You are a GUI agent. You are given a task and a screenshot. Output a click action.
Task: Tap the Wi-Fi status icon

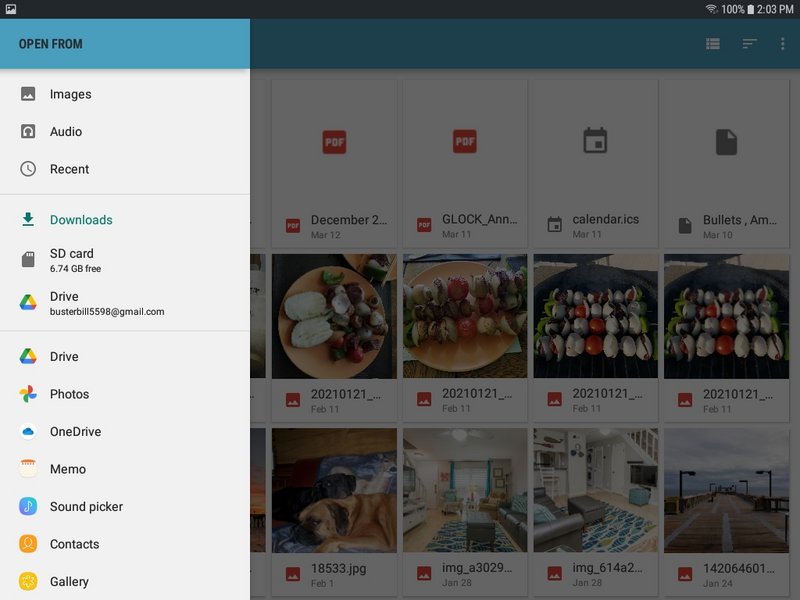712,9
